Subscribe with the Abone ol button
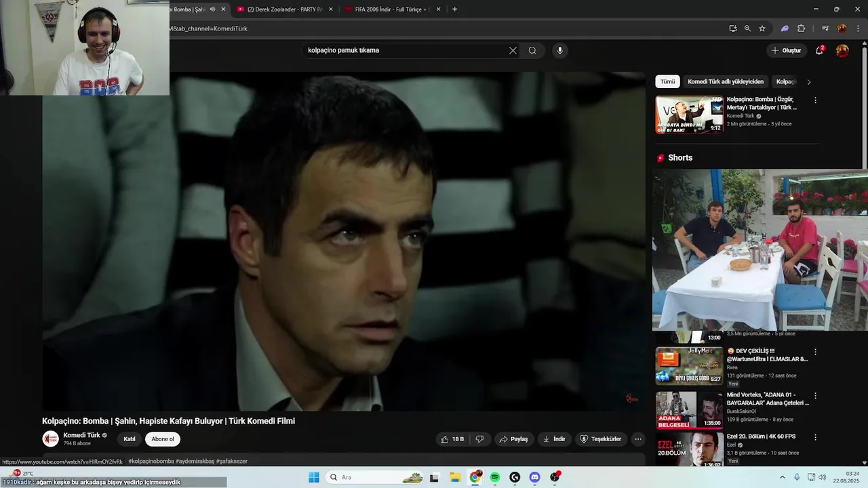The image size is (868, 488). tap(163, 439)
